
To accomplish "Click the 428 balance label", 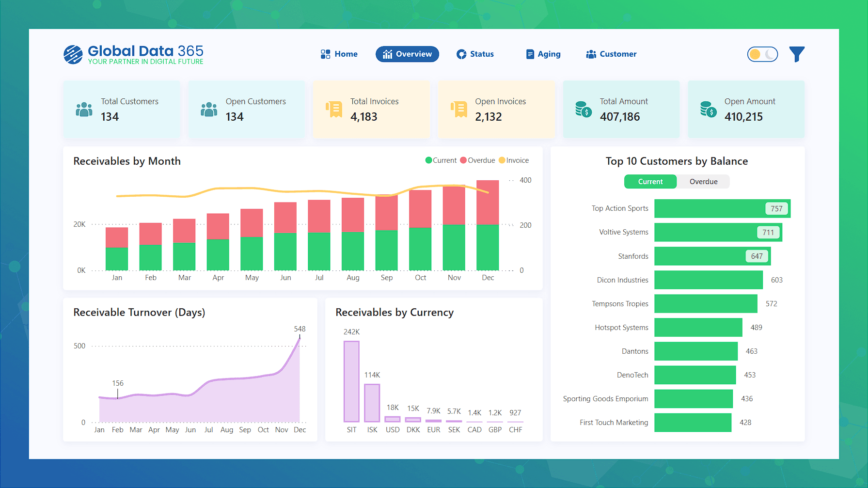I will click(745, 422).
